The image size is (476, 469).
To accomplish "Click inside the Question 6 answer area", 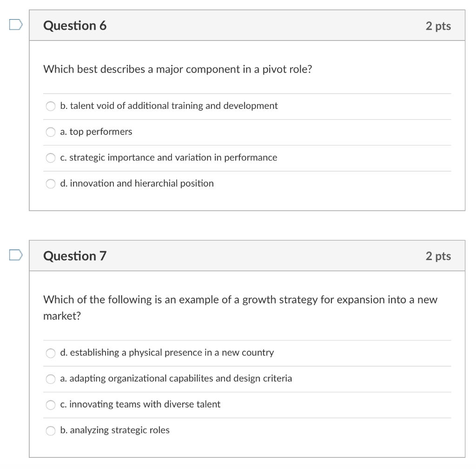I will [x=246, y=144].
